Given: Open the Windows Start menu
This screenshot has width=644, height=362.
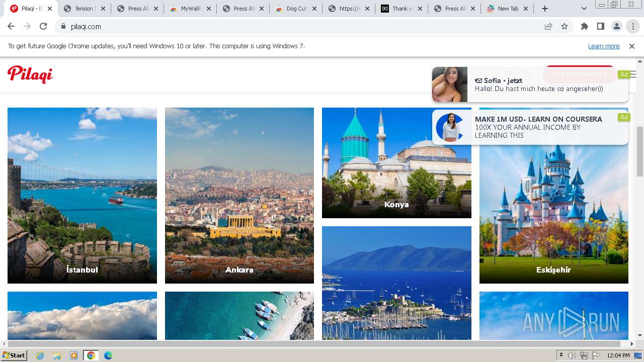Looking at the screenshot, I should pos(14,355).
